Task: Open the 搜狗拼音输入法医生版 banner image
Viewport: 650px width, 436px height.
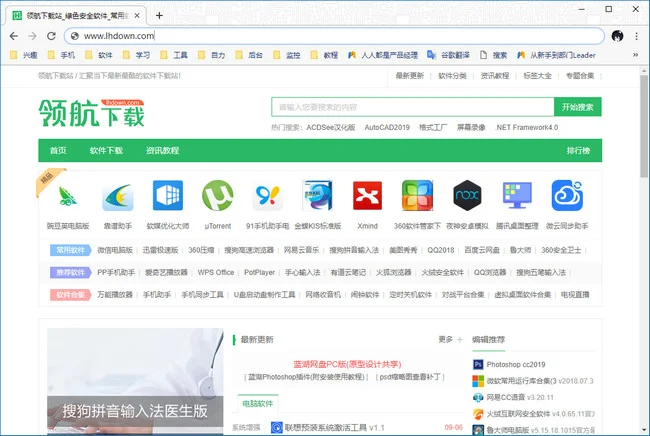Action: click(135, 380)
